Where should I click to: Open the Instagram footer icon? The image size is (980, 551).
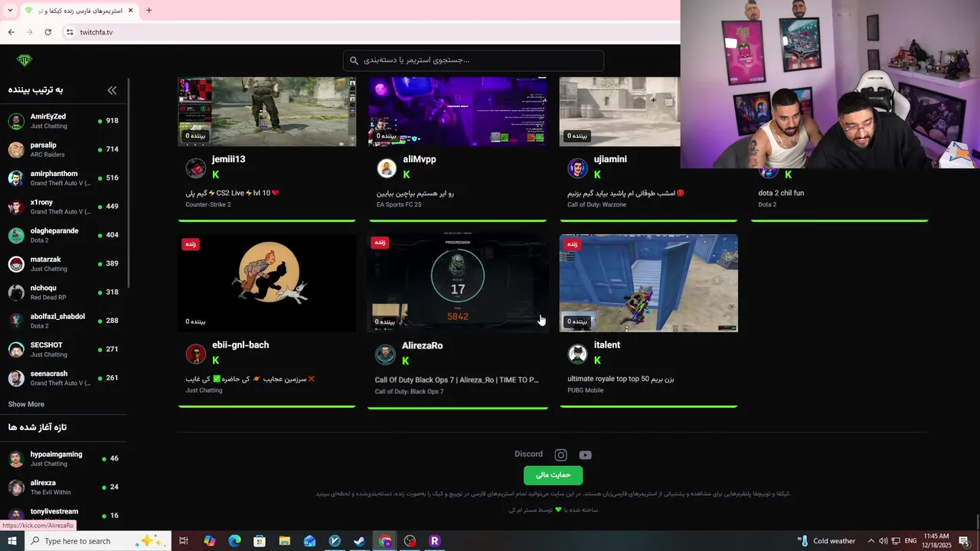tap(560, 455)
